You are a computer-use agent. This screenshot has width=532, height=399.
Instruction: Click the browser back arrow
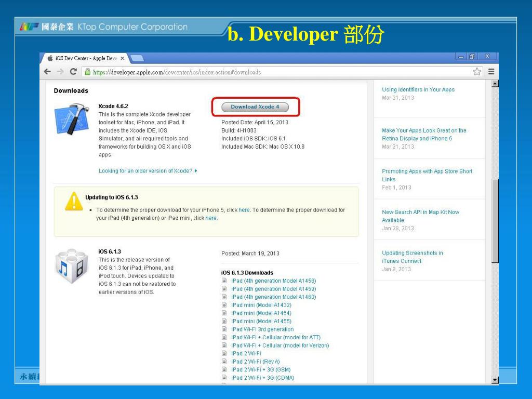47,72
